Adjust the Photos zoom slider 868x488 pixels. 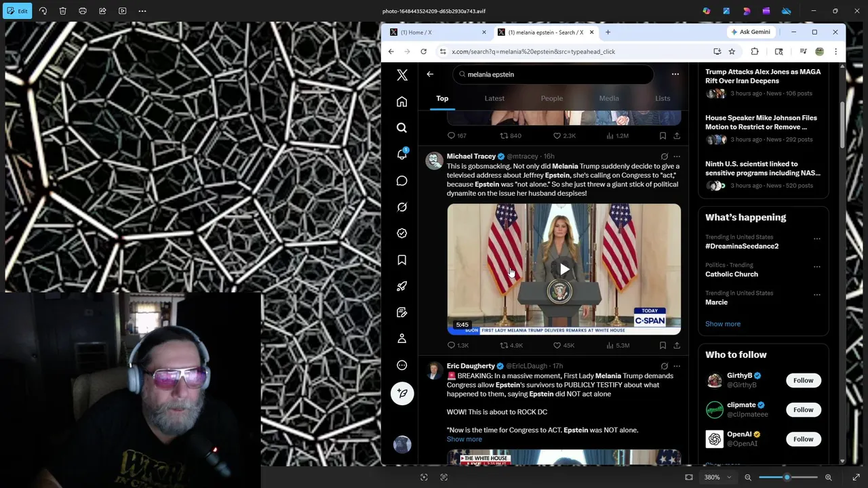(787, 477)
